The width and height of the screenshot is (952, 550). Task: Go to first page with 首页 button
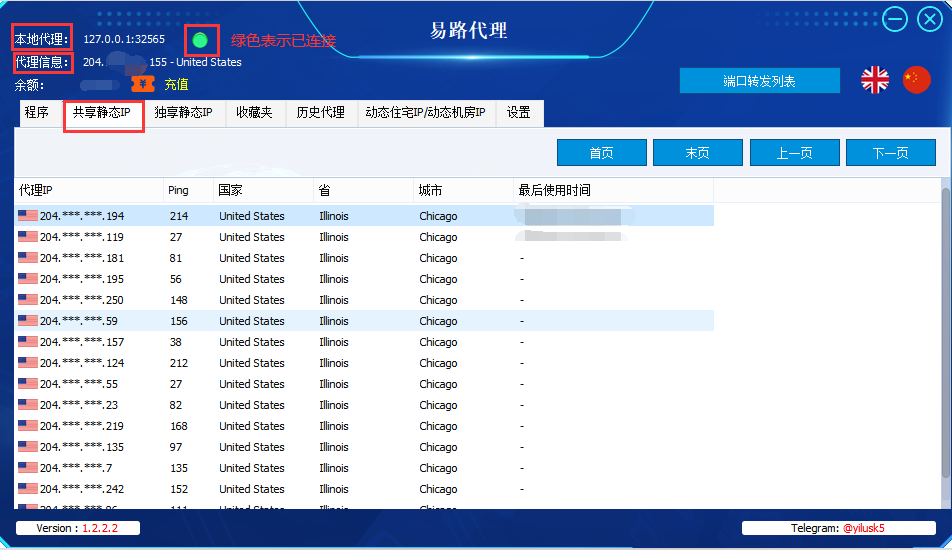(602, 152)
